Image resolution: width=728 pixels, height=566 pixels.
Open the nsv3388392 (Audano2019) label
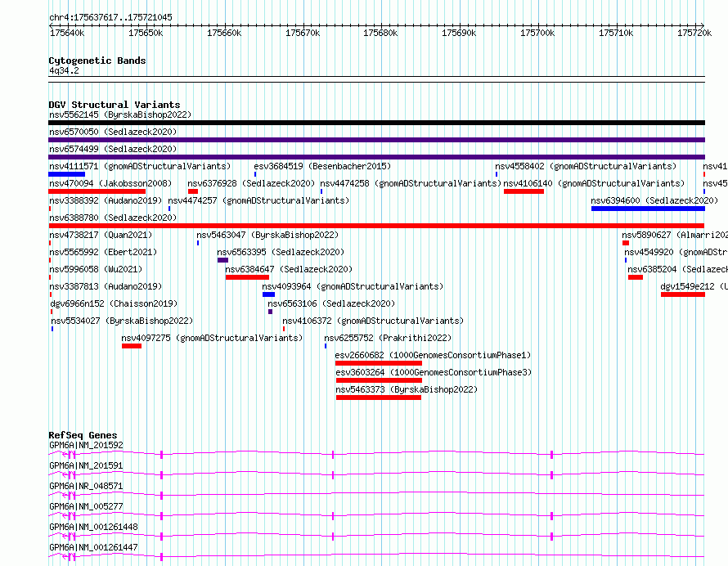[x=106, y=200]
